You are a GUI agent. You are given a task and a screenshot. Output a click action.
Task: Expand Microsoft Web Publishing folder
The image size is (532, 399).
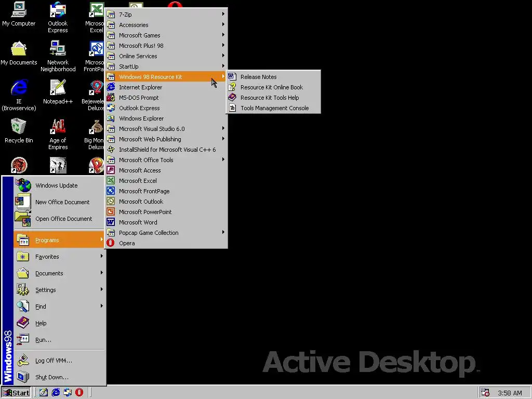(166, 139)
